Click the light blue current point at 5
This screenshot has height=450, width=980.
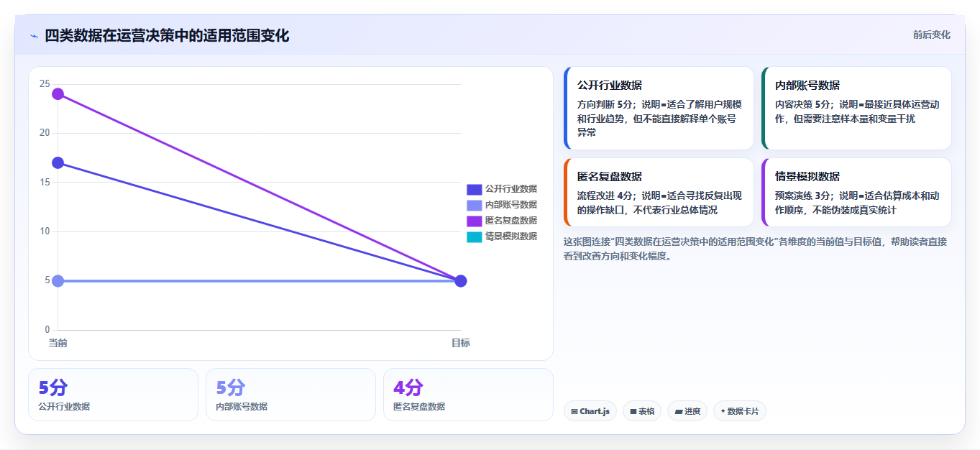[58, 280]
